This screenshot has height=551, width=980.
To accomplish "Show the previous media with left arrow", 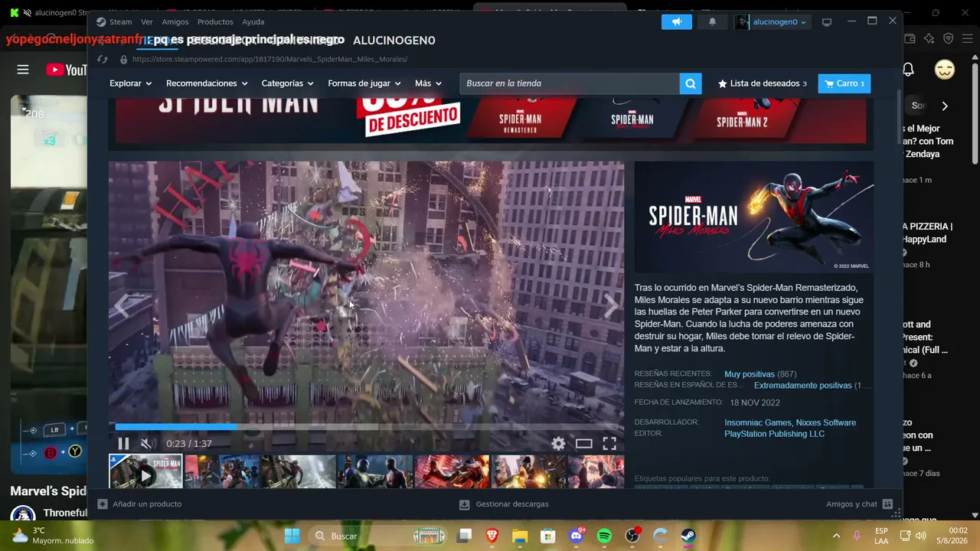I will pyautogui.click(x=122, y=306).
